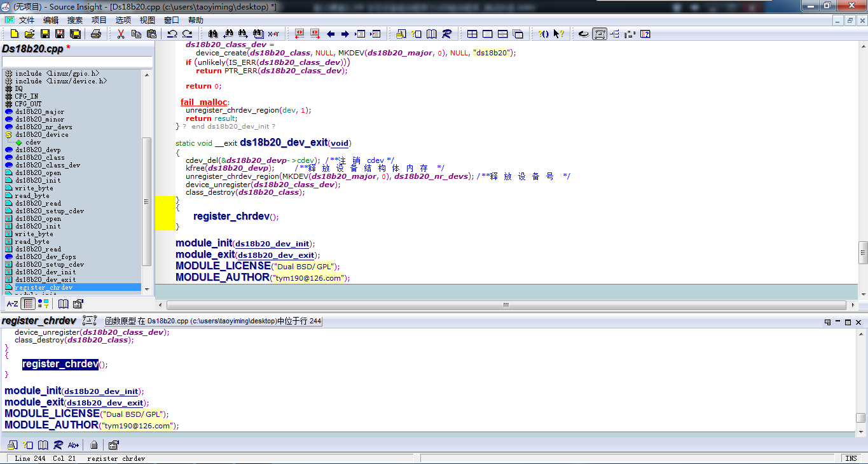Toggle the pressed relation view button in top toolbar
The width and height of the screenshot is (868, 464).
click(599, 34)
